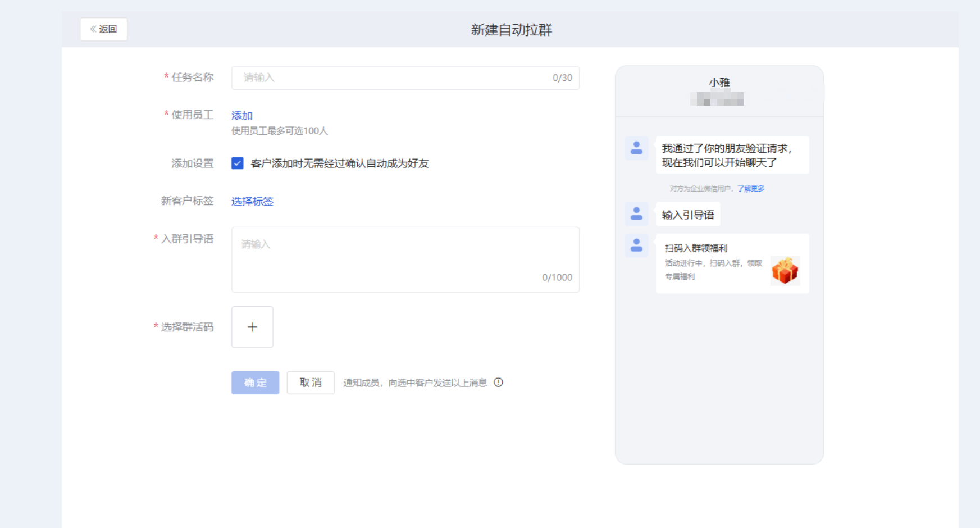Focus the 任务名称 input field
This screenshot has width=980, height=528.
(405, 78)
